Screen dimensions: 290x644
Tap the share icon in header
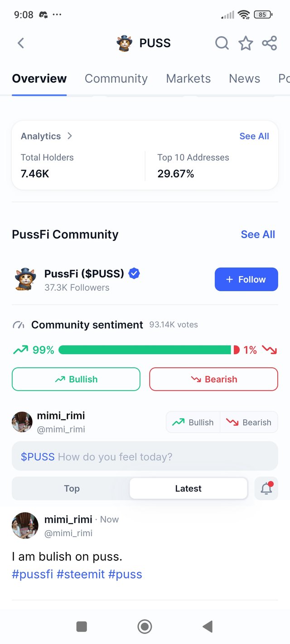tap(270, 43)
